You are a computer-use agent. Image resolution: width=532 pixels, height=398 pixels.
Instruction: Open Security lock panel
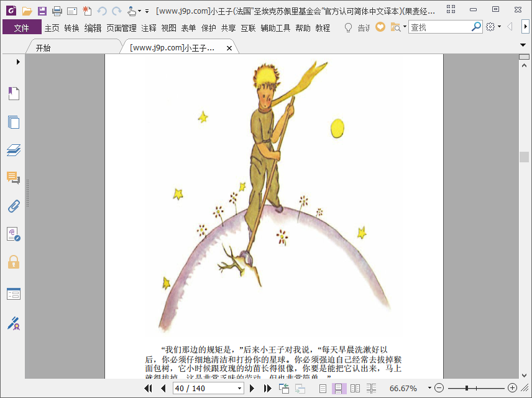pos(14,262)
